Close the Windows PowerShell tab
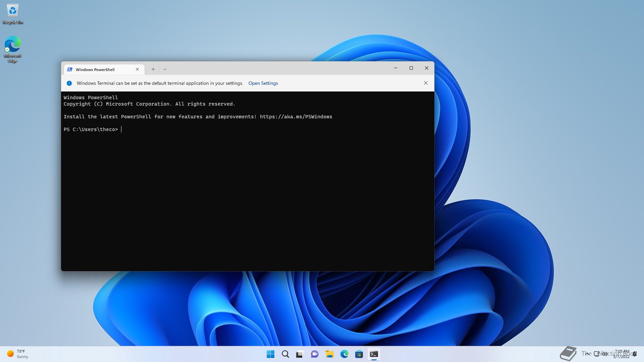The width and height of the screenshot is (644, 362). click(137, 69)
